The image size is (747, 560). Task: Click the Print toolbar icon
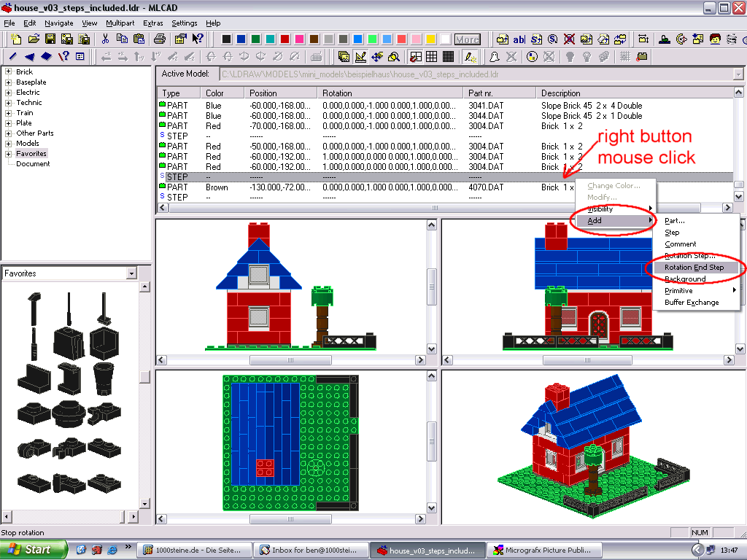coord(160,39)
